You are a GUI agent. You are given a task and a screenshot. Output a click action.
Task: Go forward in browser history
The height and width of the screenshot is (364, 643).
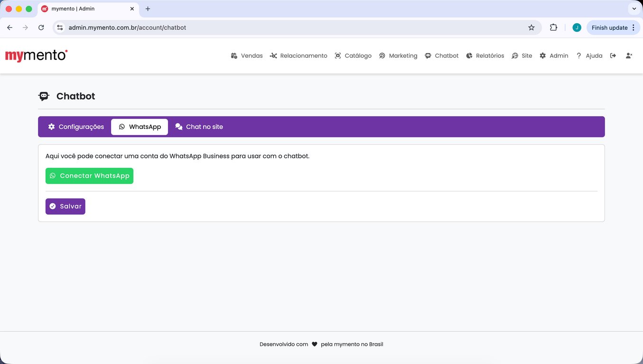25,27
